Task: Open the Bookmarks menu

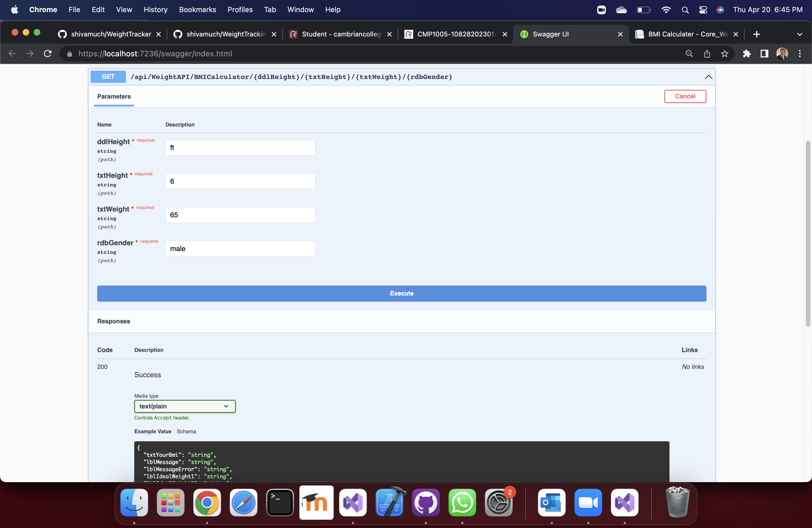Action: click(197, 10)
